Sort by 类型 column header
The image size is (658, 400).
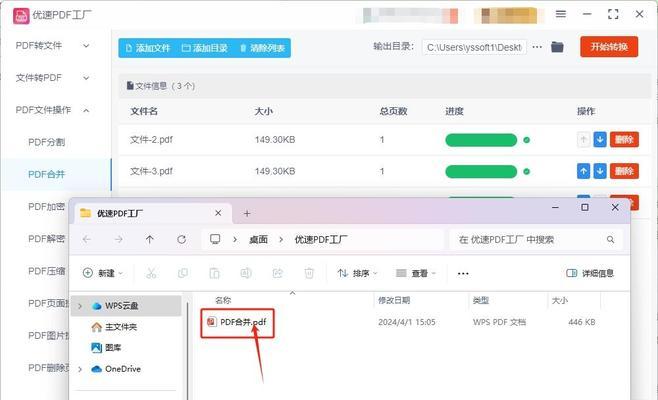click(x=480, y=300)
